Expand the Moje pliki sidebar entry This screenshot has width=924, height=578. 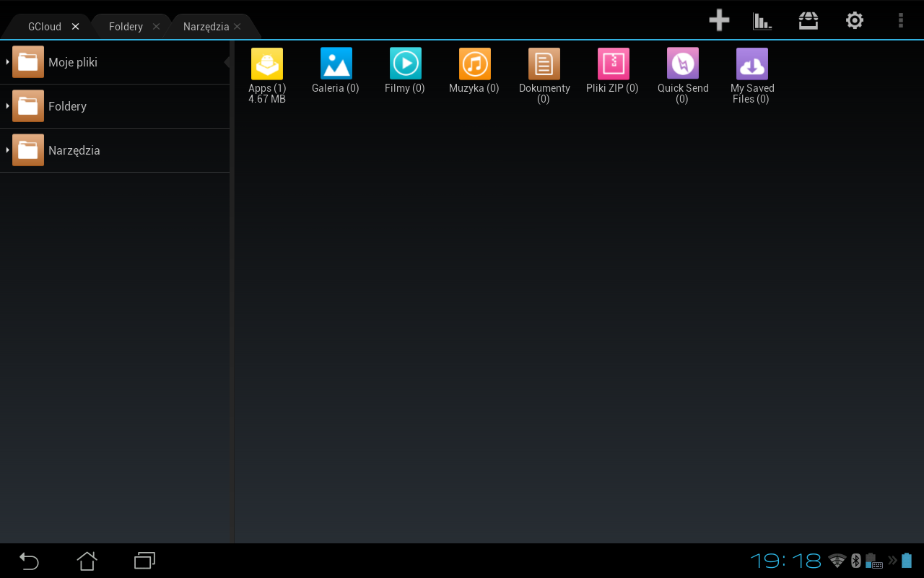72,62
